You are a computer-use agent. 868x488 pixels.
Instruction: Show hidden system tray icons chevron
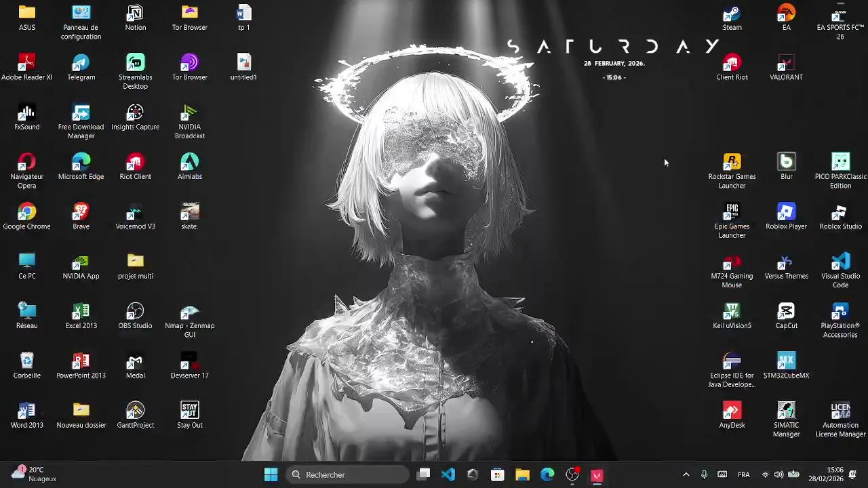686,474
